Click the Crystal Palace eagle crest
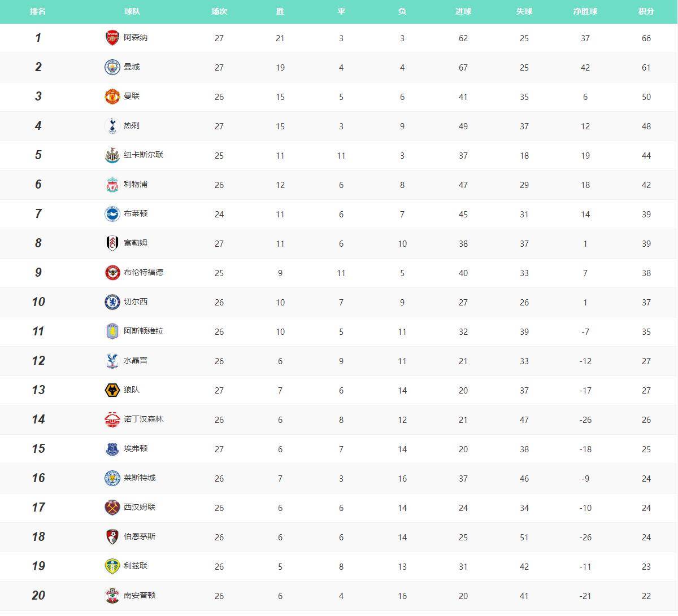Image resolution: width=678 pixels, height=616 pixels. 112,361
